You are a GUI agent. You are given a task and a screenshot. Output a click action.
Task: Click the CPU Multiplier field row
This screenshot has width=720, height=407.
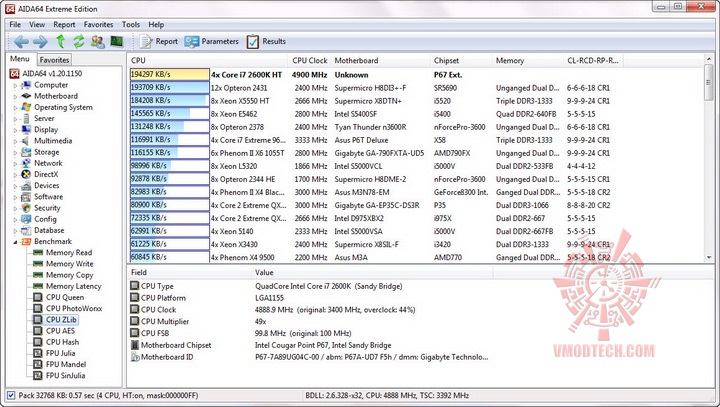(309, 322)
